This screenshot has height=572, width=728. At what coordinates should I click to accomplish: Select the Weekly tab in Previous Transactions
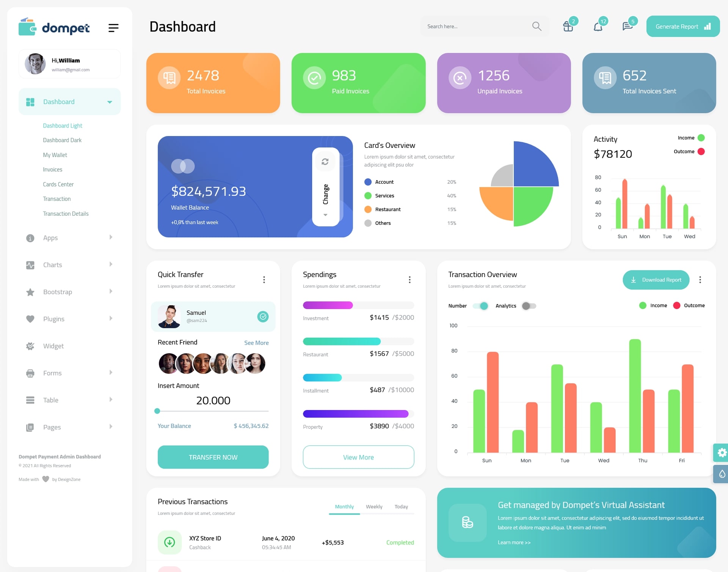click(373, 506)
